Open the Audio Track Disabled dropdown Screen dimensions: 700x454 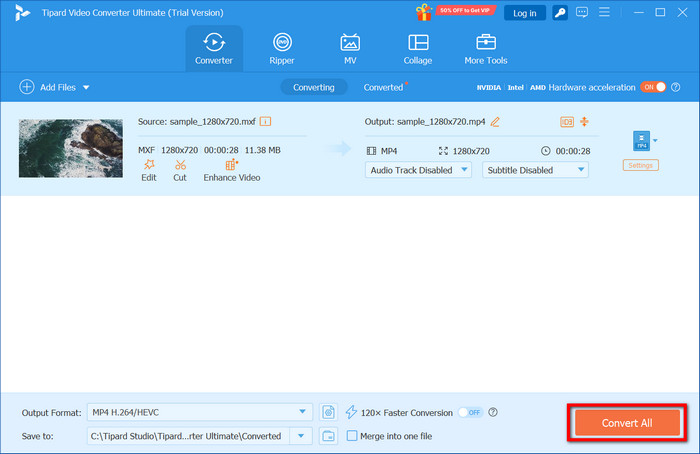418,170
